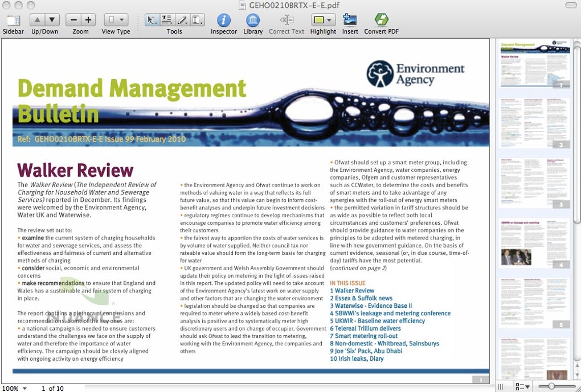The image size is (581, 392).
Task: Click the 'Demand Management' title text
Action: coord(132,89)
